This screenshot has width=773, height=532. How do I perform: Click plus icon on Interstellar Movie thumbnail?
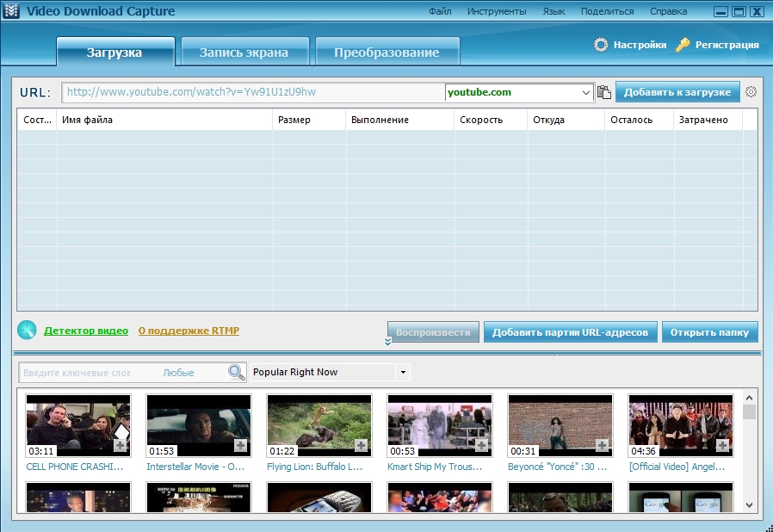click(x=240, y=446)
